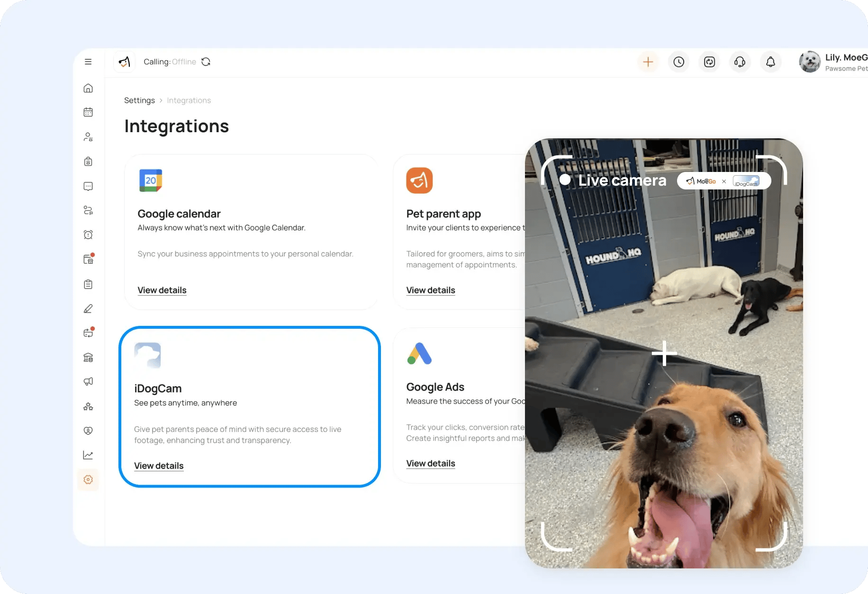The image size is (868, 594).
Task: Go to Home via the sidebar house icon
Action: click(x=88, y=88)
